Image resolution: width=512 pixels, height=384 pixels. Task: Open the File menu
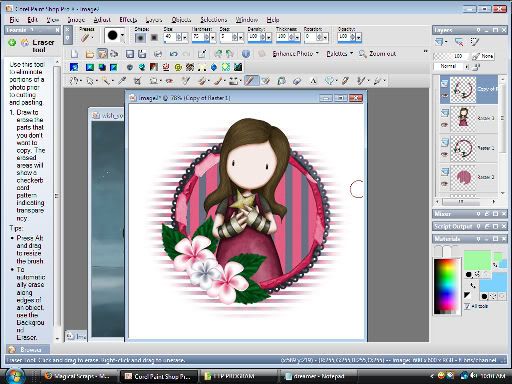14,20
